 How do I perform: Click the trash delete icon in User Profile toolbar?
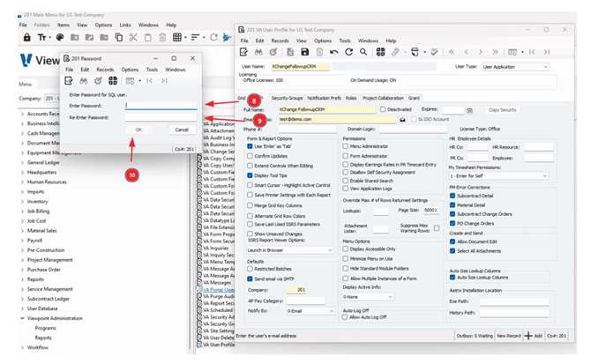click(319, 52)
